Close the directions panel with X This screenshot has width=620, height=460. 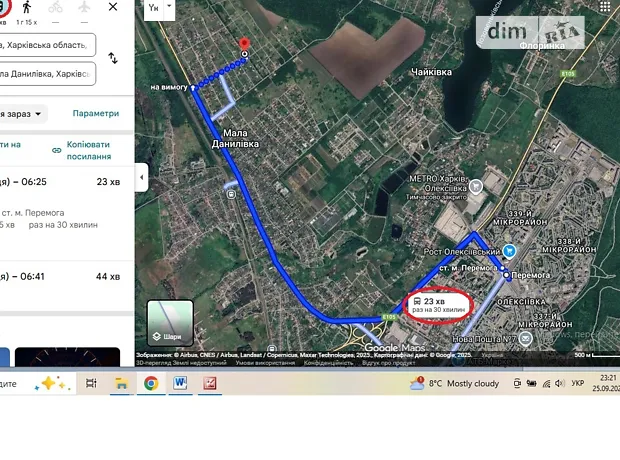[x=115, y=8]
